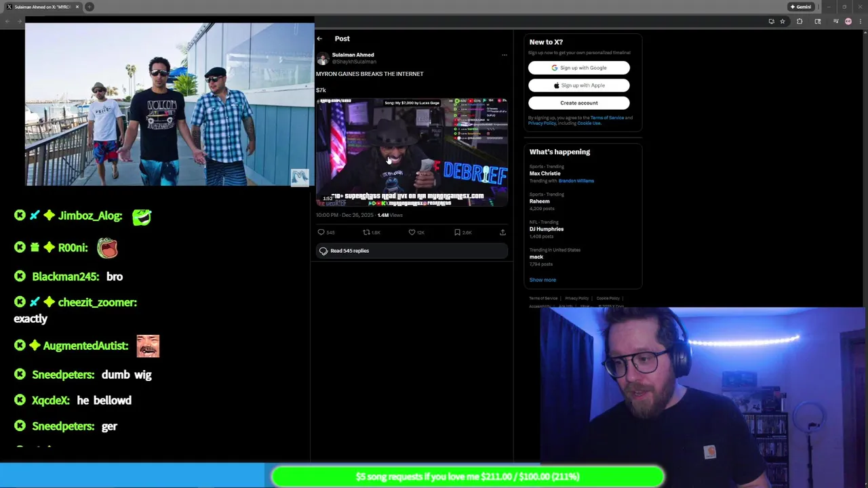Open the Chrome three-dot menu

[859, 22]
